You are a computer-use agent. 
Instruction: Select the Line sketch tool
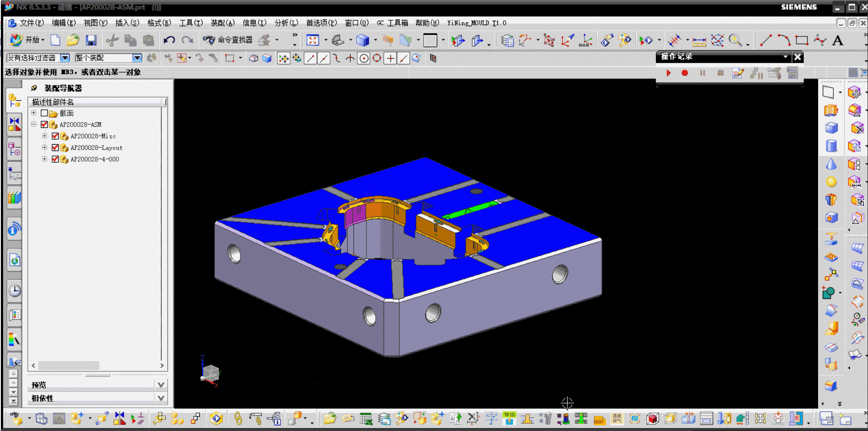pos(766,40)
